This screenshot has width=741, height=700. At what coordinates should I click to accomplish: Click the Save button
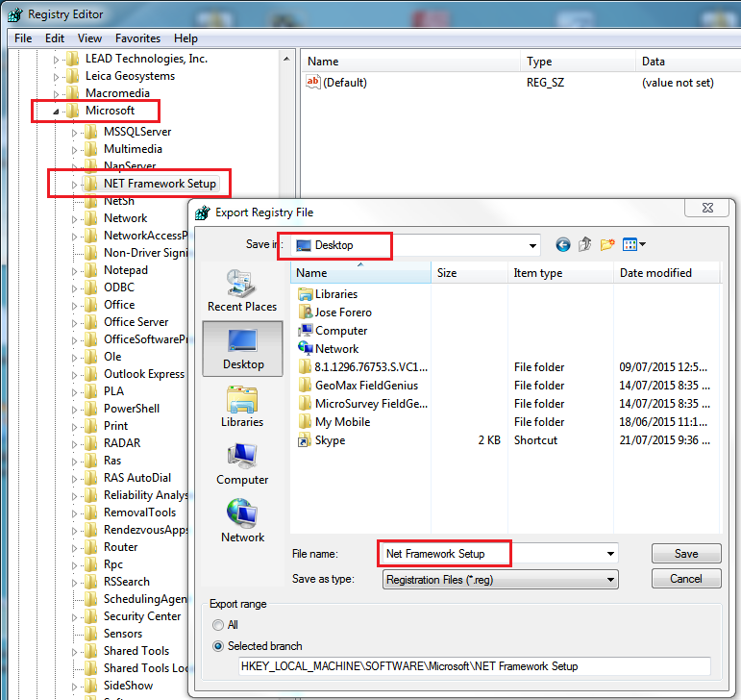coord(685,554)
